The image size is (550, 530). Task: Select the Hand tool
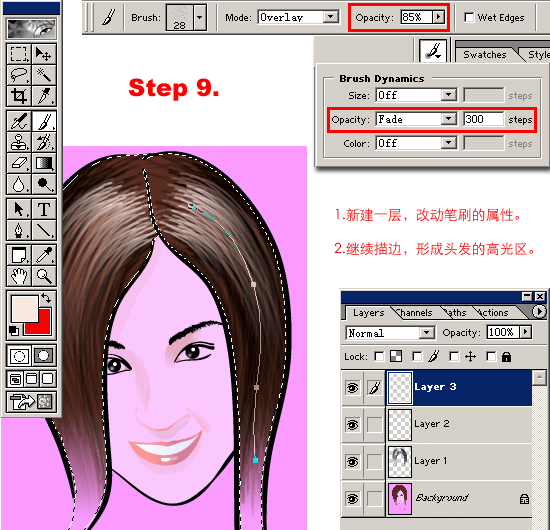tap(19, 276)
